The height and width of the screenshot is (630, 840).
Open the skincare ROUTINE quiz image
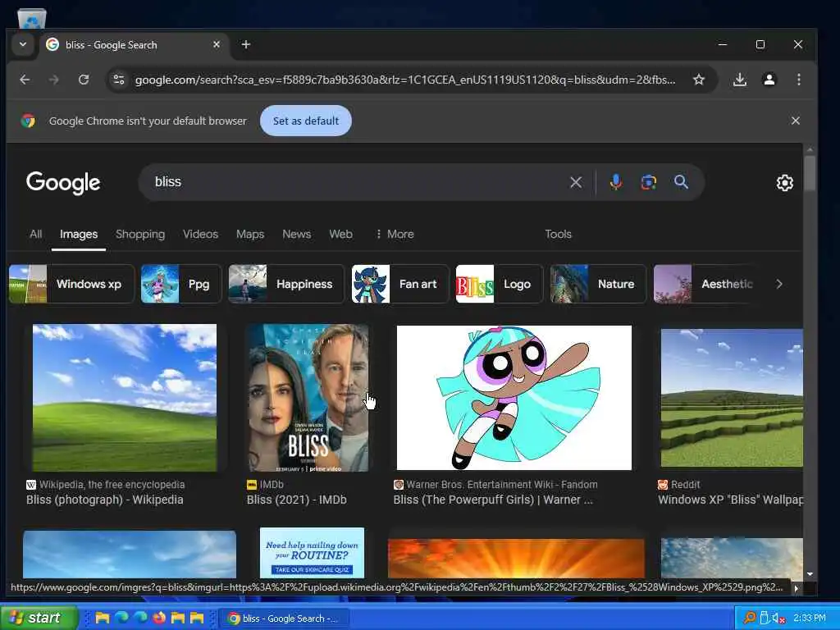pyautogui.click(x=312, y=552)
